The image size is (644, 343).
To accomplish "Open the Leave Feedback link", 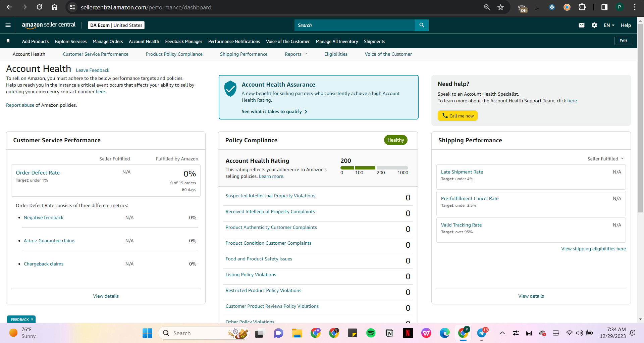I will (x=93, y=70).
